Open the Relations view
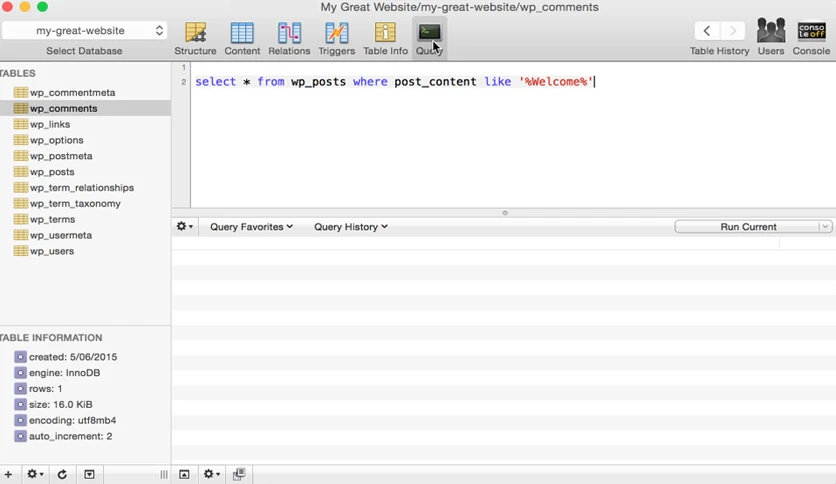This screenshot has width=836, height=484. (x=289, y=38)
